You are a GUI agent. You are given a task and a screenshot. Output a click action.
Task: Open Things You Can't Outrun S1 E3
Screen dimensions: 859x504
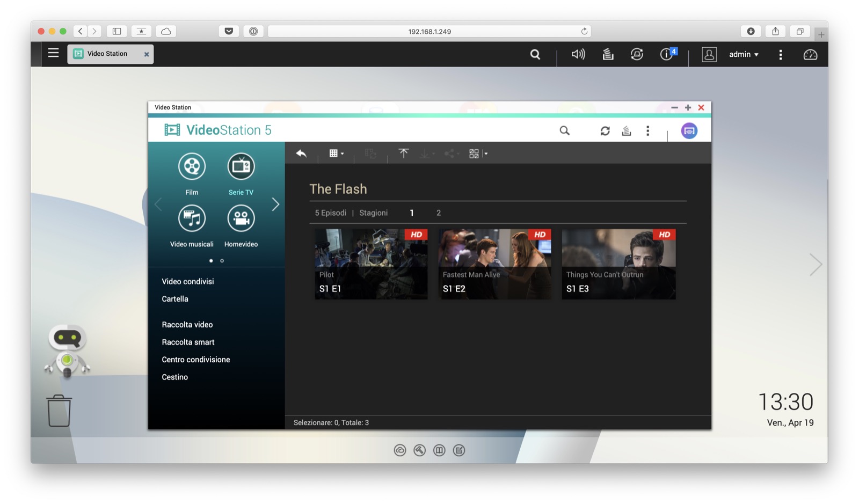tap(618, 264)
